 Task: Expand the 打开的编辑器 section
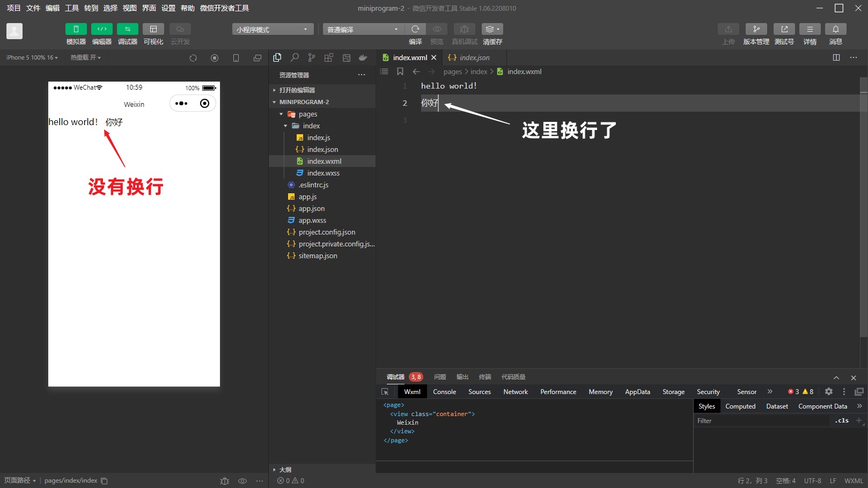pos(322,90)
